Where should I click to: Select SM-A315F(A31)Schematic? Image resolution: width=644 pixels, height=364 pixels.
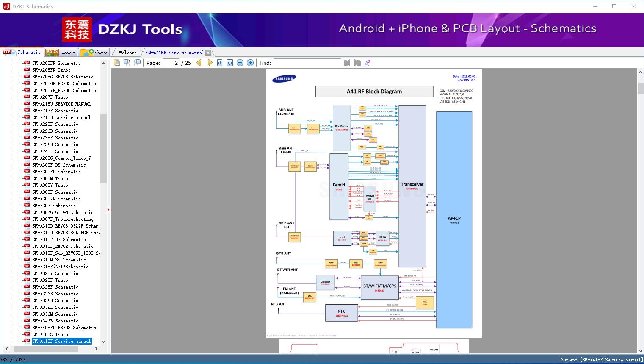pyautogui.click(x=60, y=267)
